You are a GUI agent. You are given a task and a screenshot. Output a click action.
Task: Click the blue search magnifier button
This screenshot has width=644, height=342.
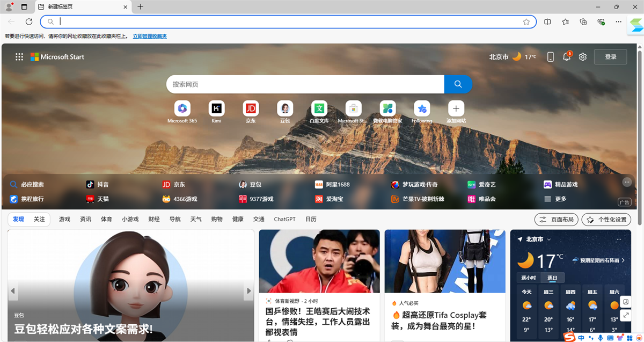pos(458,84)
